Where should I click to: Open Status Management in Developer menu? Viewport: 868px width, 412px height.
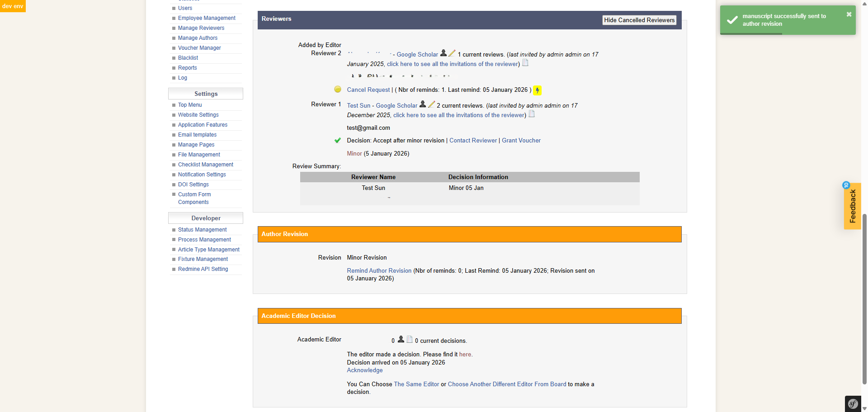pos(202,230)
